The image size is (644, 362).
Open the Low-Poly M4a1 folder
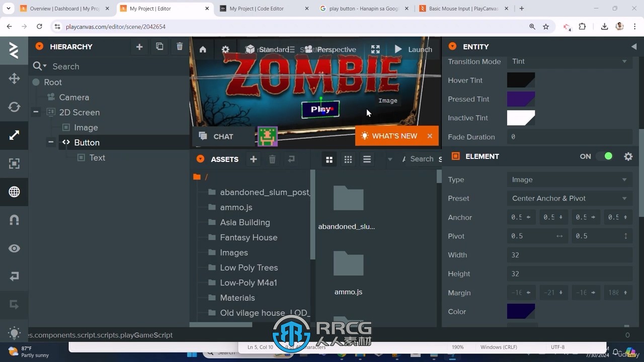pyautogui.click(x=249, y=283)
